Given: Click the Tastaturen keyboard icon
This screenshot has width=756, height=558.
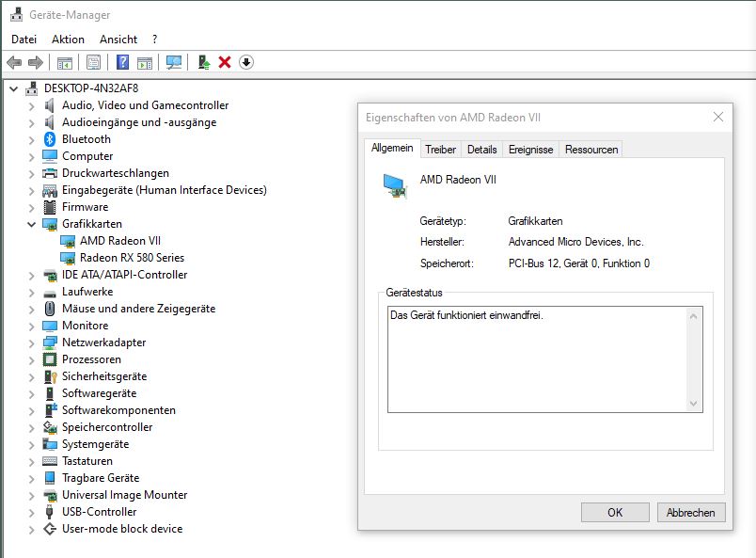Looking at the screenshot, I should (x=50, y=461).
